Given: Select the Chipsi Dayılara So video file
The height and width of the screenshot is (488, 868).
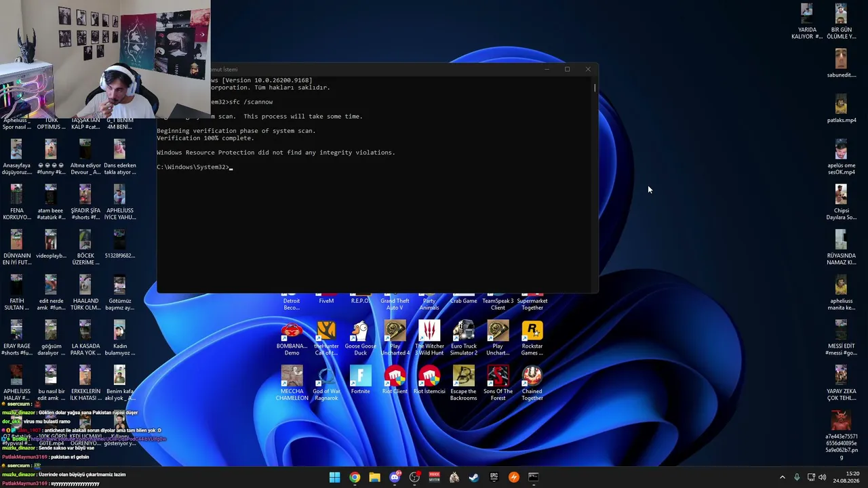Looking at the screenshot, I should pos(841,203).
